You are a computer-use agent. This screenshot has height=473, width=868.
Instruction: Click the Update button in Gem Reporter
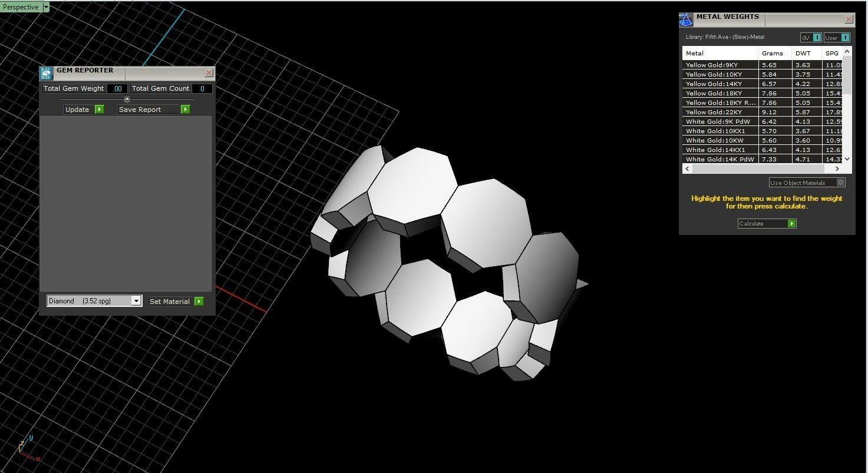[84, 110]
